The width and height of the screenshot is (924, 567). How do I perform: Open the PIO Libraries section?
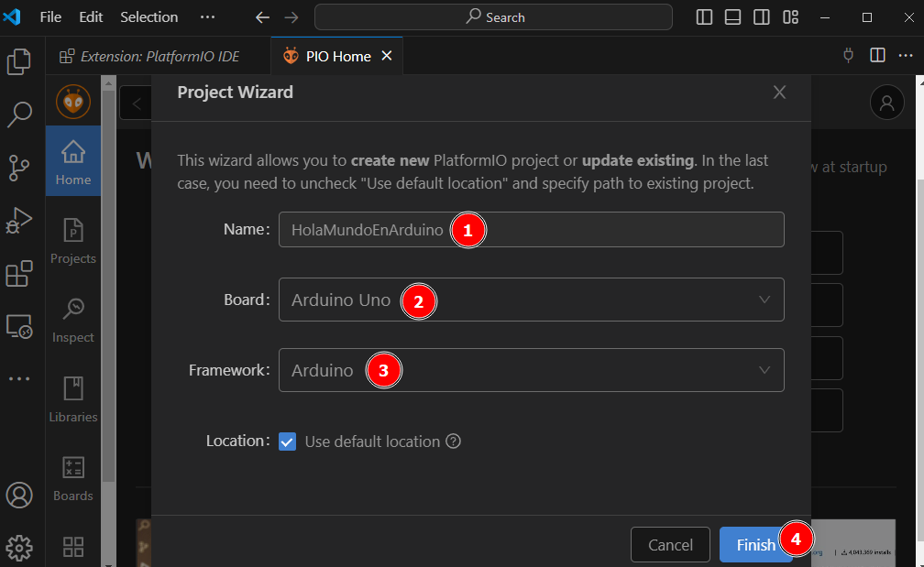pyautogui.click(x=73, y=398)
